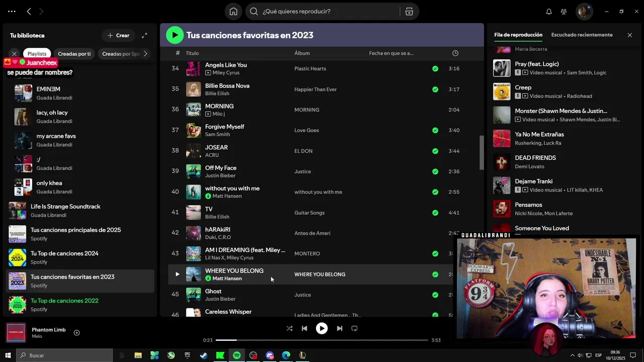Open the Phantom Limb now playing cover
The height and width of the screenshot is (362, 644).
[x=16, y=333]
